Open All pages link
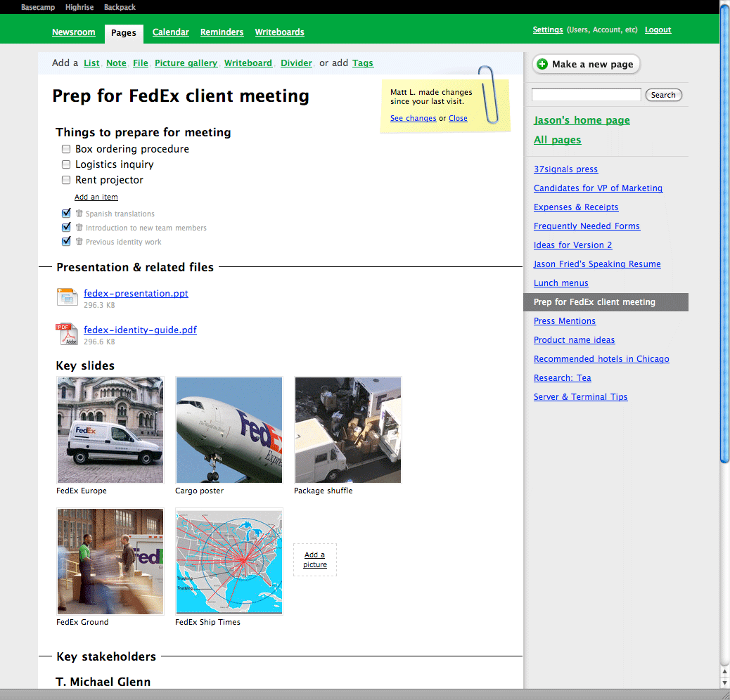Screen dimensions: 730x700 coord(557,140)
